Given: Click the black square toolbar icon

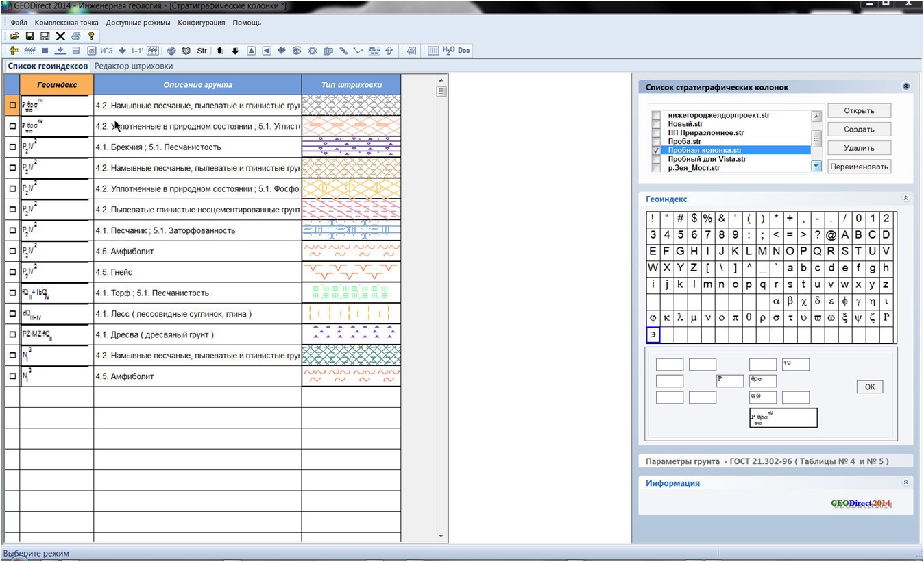Looking at the screenshot, I should (45, 51).
